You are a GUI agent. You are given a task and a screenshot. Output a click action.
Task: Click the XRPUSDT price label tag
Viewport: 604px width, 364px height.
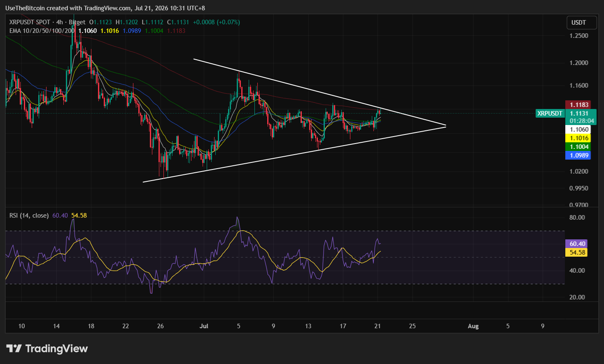pyautogui.click(x=550, y=114)
